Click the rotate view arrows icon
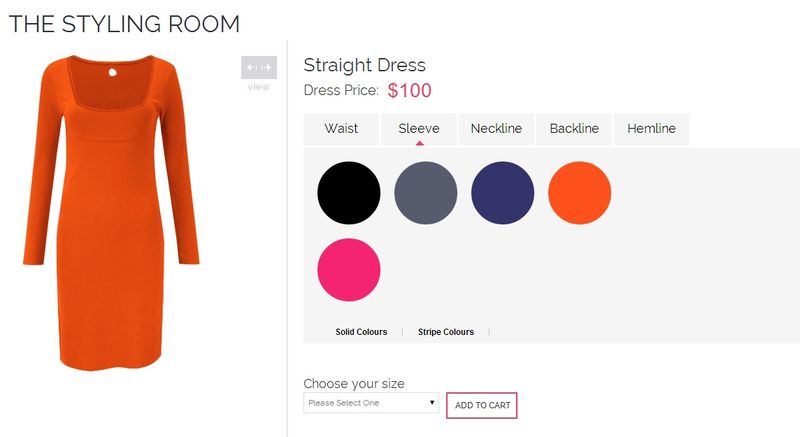The image size is (800, 437). (259, 67)
